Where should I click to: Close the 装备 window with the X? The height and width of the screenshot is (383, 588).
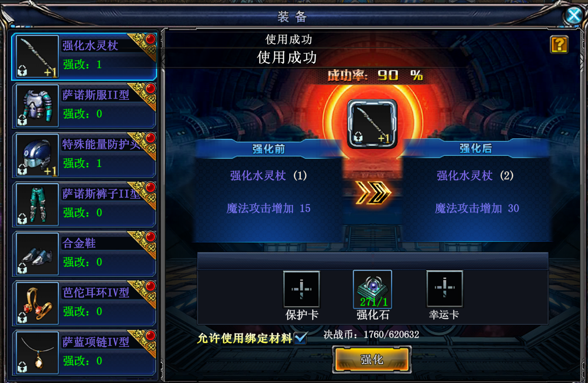click(x=574, y=15)
